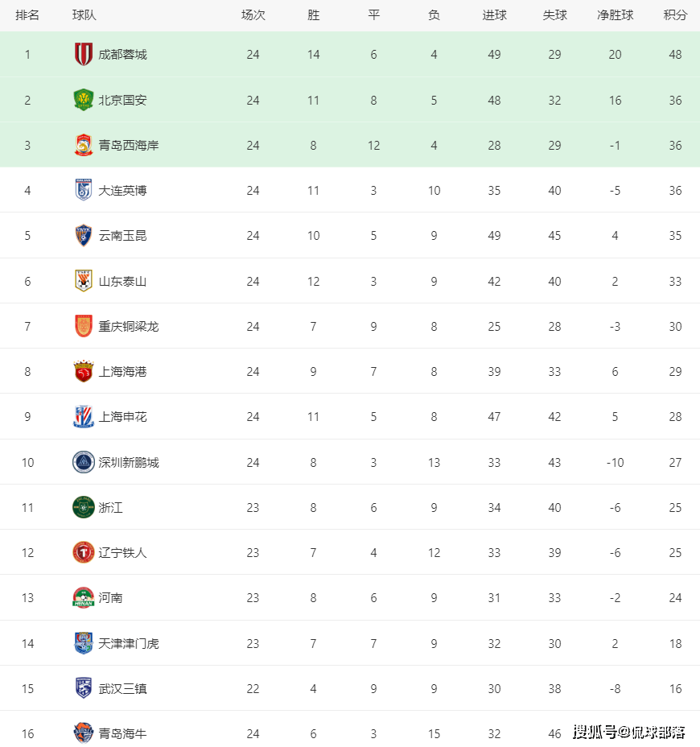
Task: Click the 辽宁铁人 red circular logo
Action: pos(84,553)
